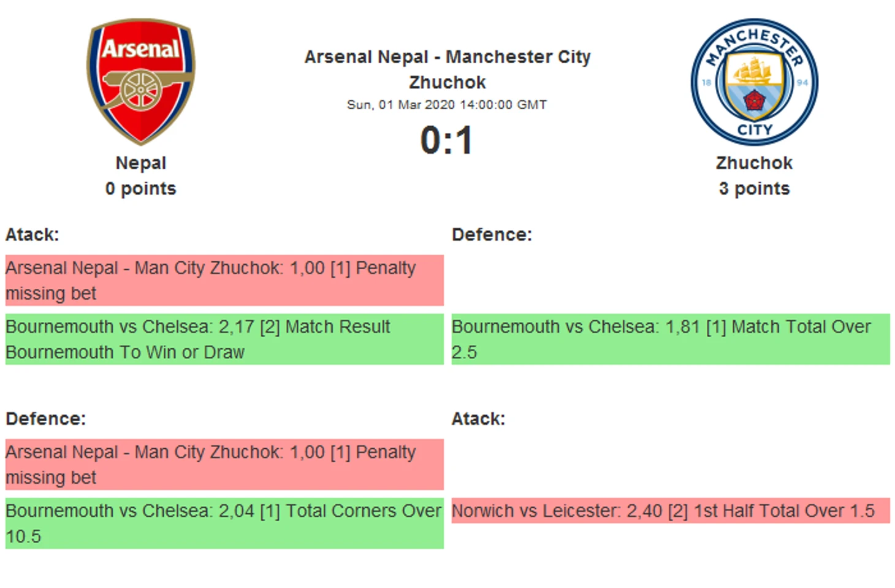
Task: Select the 0 points label
Action: point(140,189)
